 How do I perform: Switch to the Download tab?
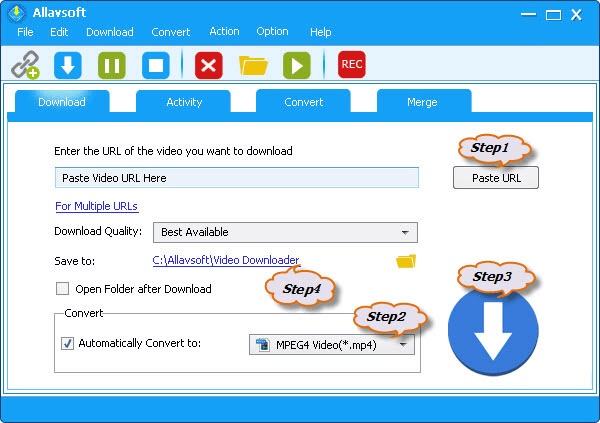(x=62, y=102)
